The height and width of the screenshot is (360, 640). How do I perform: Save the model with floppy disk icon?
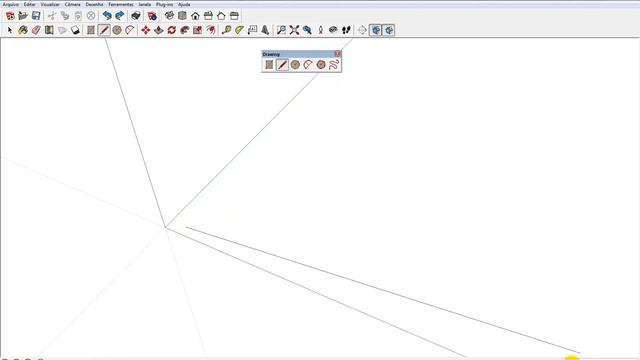tap(36, 16)
